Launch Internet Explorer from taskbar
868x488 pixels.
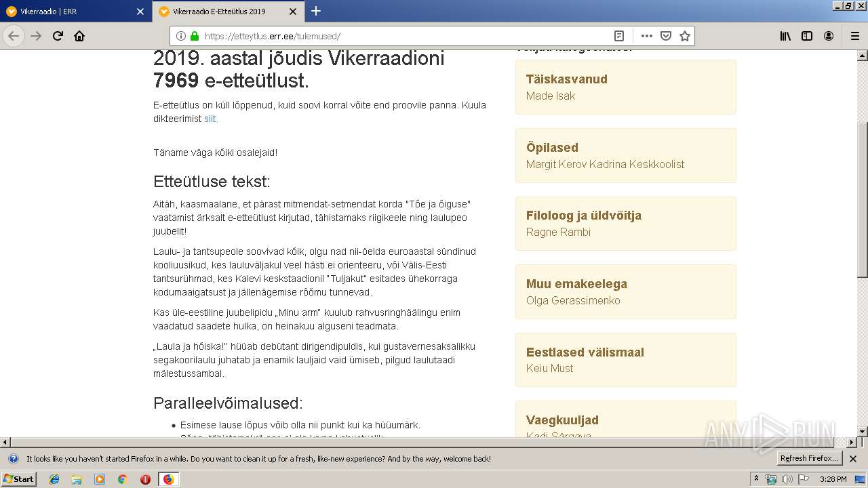pos(54,479)
